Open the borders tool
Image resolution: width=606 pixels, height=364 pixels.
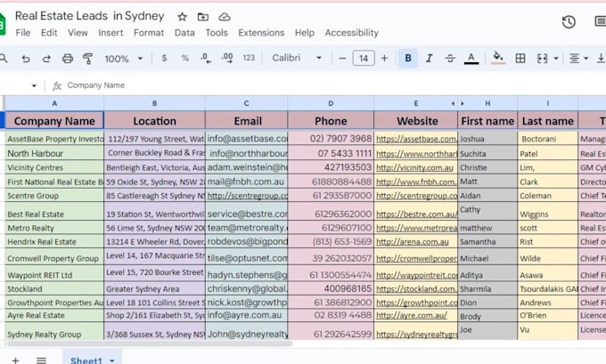tap(520, 59)
